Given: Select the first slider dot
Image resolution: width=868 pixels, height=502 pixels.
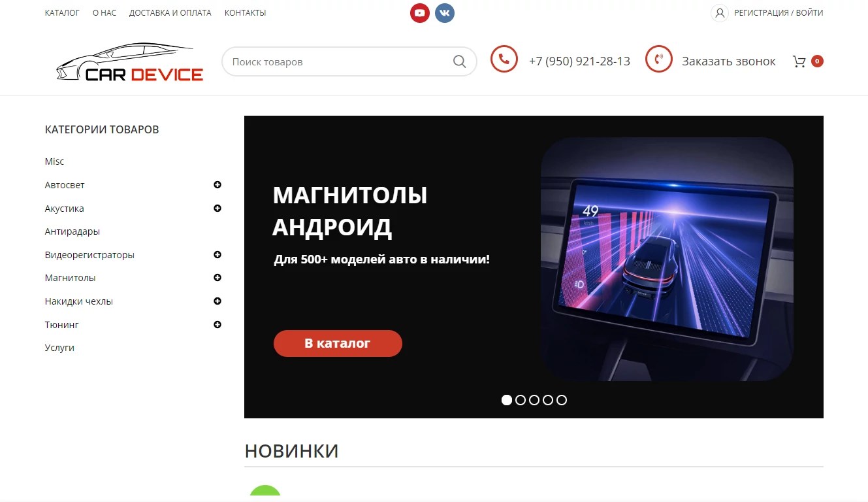Looking at the screenshot, I should click(507, 400).
